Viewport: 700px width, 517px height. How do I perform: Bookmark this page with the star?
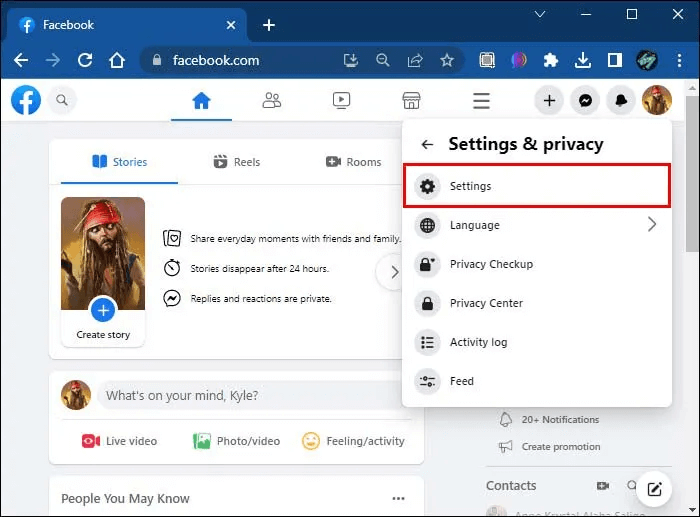pyautogui.click(x=447, y=60)
